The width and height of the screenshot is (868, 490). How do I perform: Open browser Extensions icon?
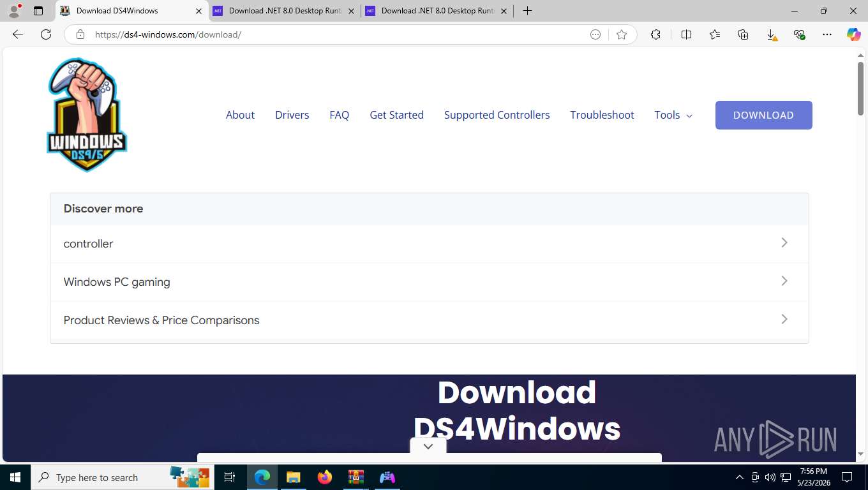point(655,34)
